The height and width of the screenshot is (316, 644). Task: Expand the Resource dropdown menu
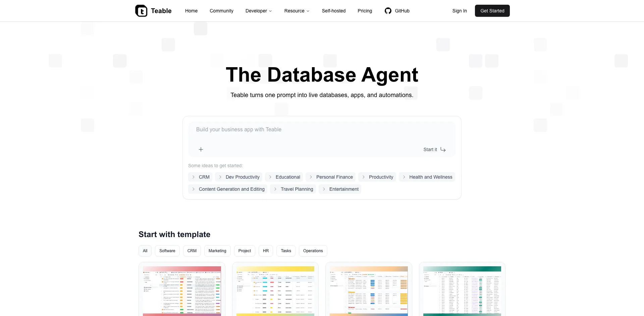297,11
